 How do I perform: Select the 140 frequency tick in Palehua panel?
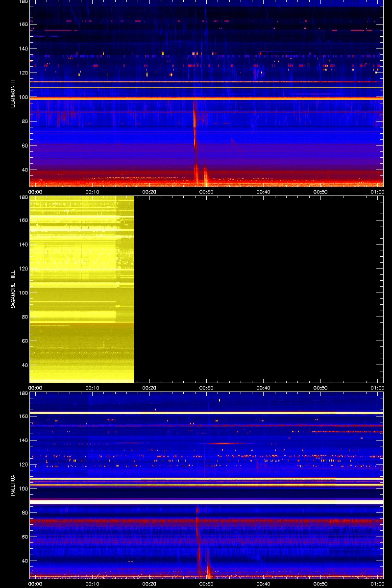point(23,441)
